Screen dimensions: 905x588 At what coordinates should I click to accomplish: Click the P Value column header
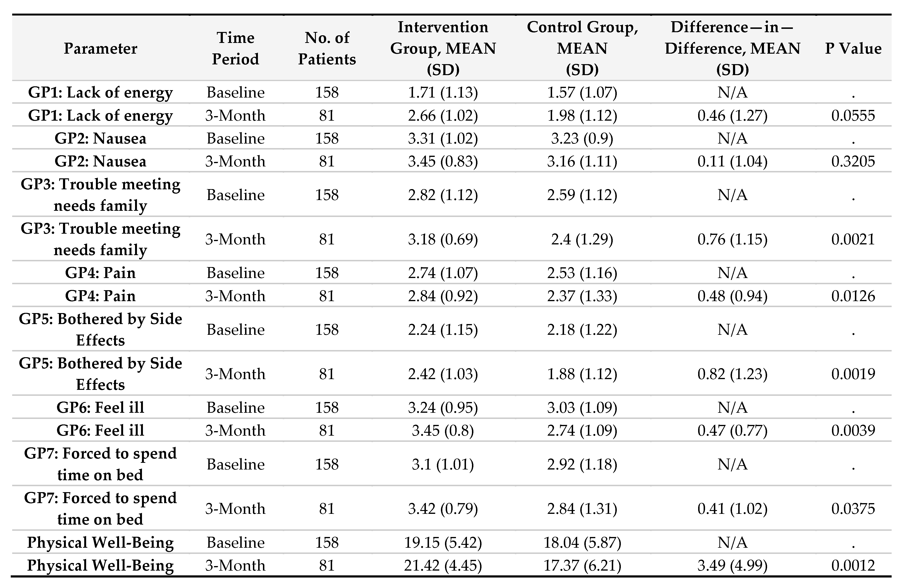[x=853, y=48]
